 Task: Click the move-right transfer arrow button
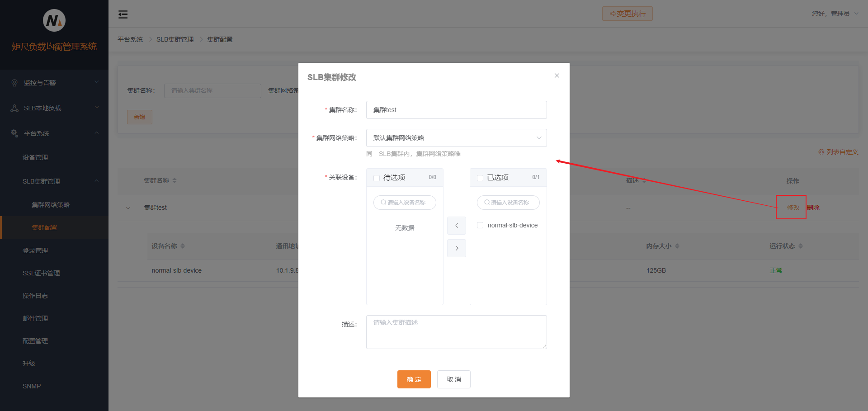pyautogui.click(x=457, y=248)
